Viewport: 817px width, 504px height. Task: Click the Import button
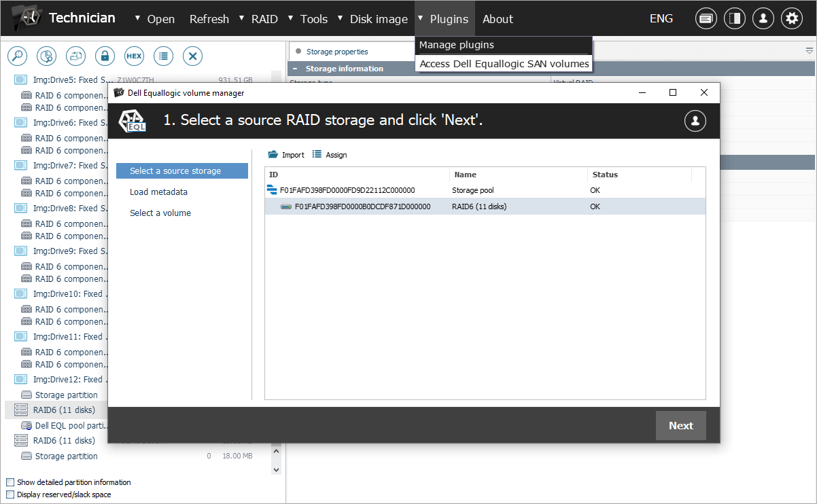click(286, 155)
